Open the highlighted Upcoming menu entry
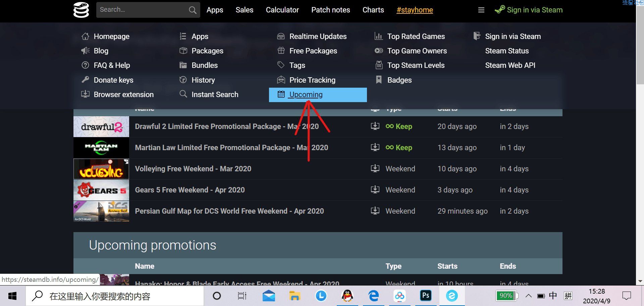The height and width of the screenshot is (306, 644). (x=318, y=95)
